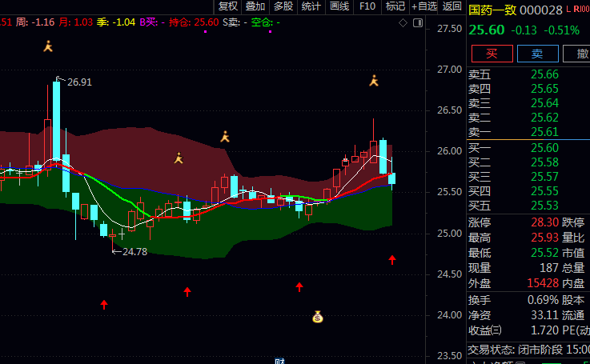Click the tall cyan candle at the 26.91 peak
This screenshot has height=364, width=590.
point(57,119)
